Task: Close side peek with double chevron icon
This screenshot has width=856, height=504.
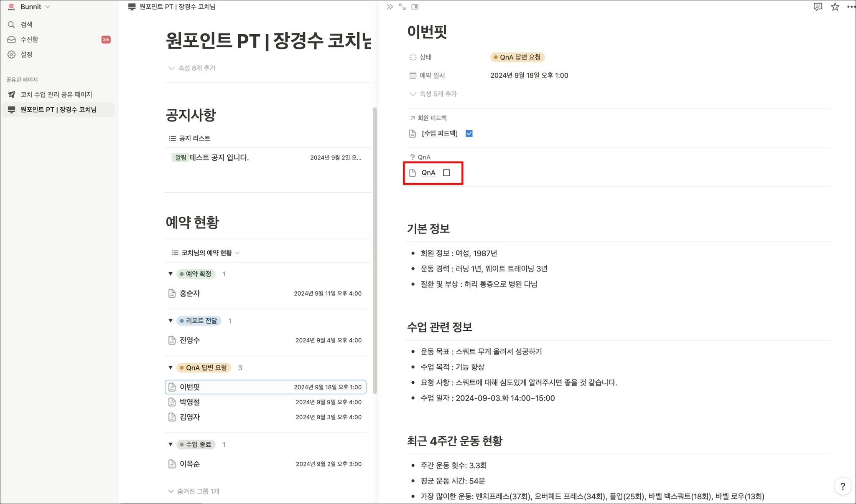Action: 390,7
